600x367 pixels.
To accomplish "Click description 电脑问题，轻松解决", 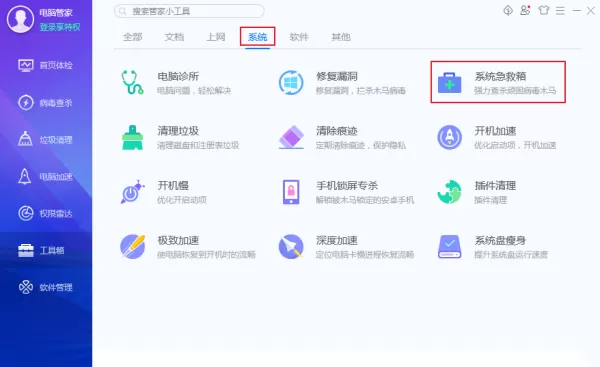I will click(x=194, y=91).
